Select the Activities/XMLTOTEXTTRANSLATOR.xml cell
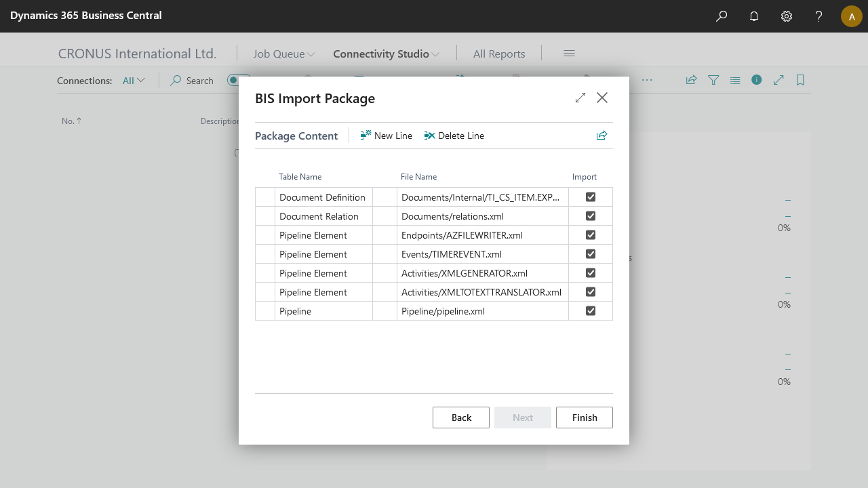 (x=483, y=292)
